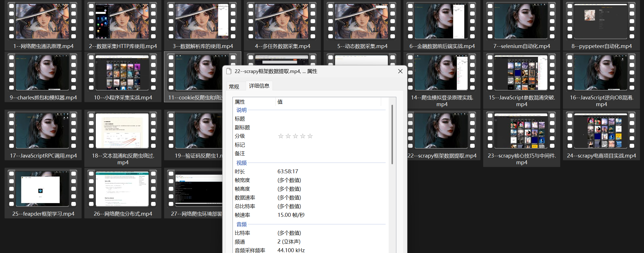Select video 4--多任务数据采集.mp4 thumbnail
The width and height of the screenshot is (644, 253).
pos(282,21)
